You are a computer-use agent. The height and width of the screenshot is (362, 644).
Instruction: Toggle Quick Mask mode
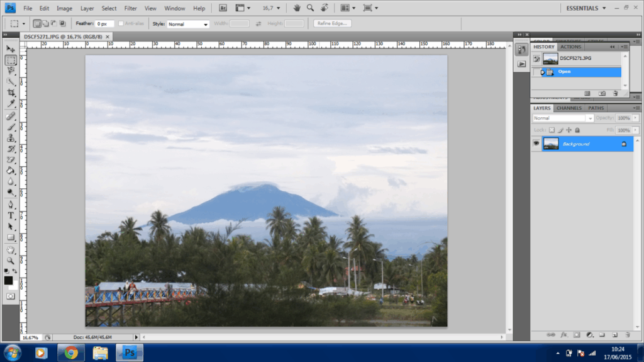11,296
